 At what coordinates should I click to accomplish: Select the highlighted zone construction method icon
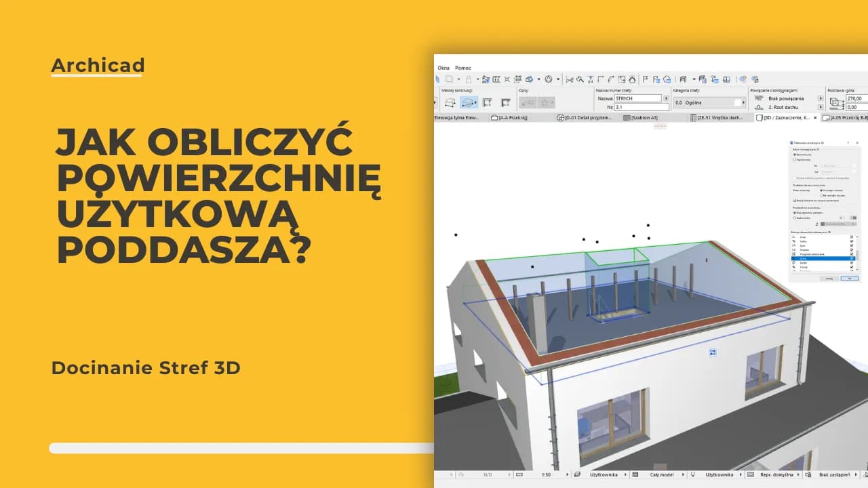click(x=469, y=103)
